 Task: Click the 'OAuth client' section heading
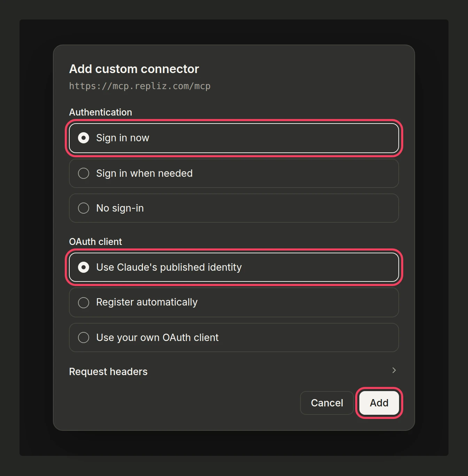click(95, 241)
